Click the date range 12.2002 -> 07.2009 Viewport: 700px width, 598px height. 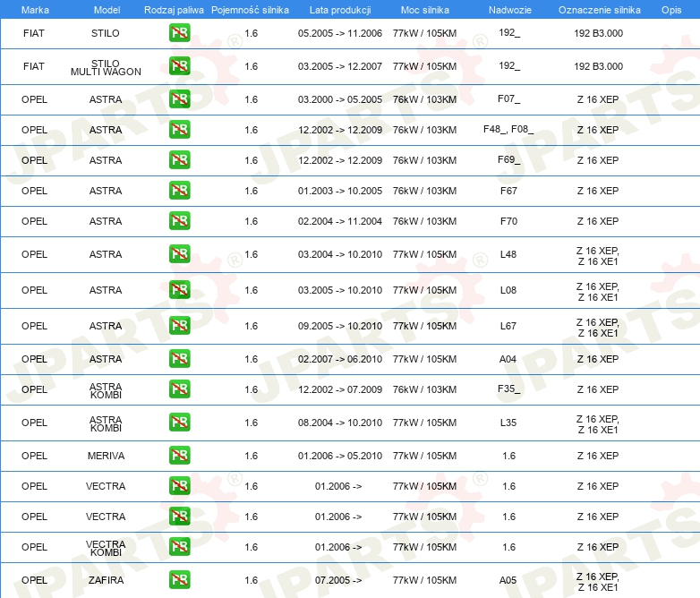pos(340,389)
